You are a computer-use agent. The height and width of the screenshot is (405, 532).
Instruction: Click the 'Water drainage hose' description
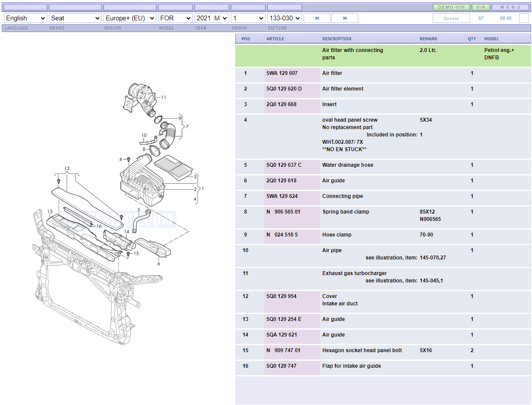click(347, 165)
